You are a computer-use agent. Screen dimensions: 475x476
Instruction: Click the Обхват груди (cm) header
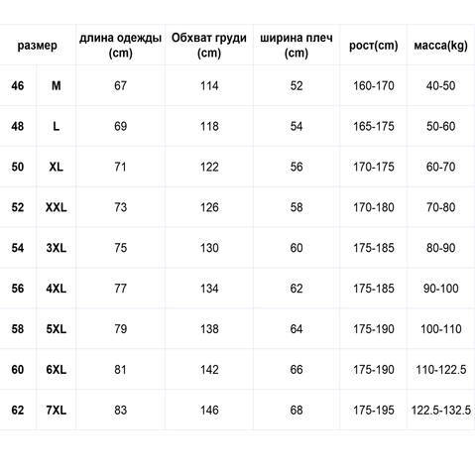click(209, 46)
